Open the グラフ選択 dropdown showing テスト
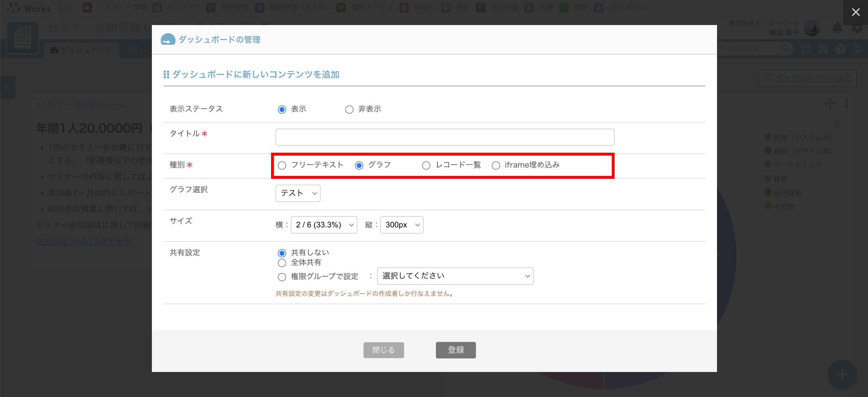The height and width of the screenshot is (397, 868). coord(298,193)
